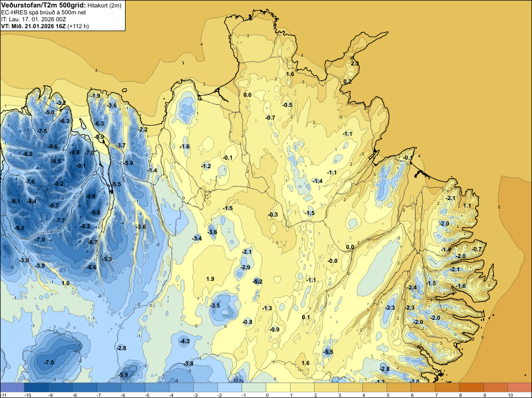This screenshot has width=532, height=398.
Task: Click the '1.9' temperature value
Action: coord(210,279)
